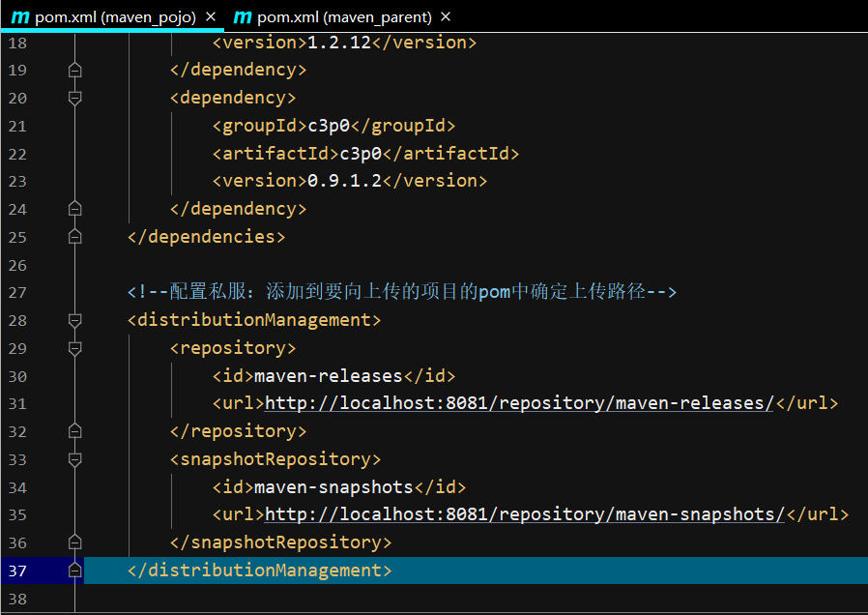Click line number 26 in gutter
868x615 pixels.
click(17, 265)
